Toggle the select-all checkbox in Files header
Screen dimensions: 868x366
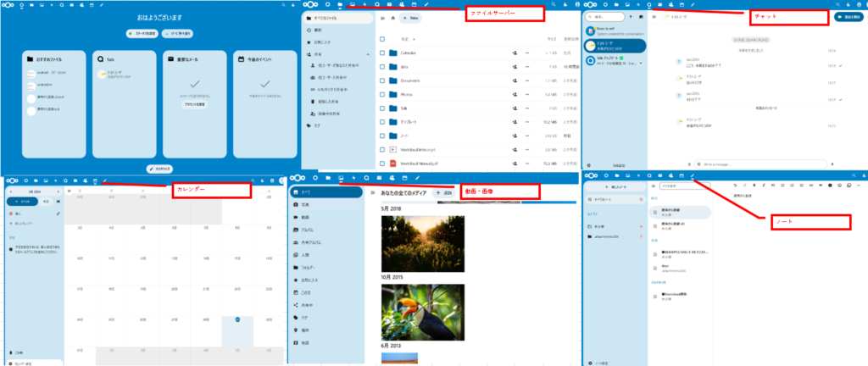(x=382, y=39)
